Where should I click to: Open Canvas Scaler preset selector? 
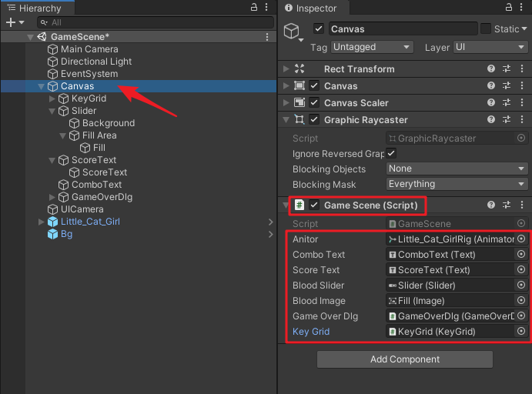tap(507, 102)
